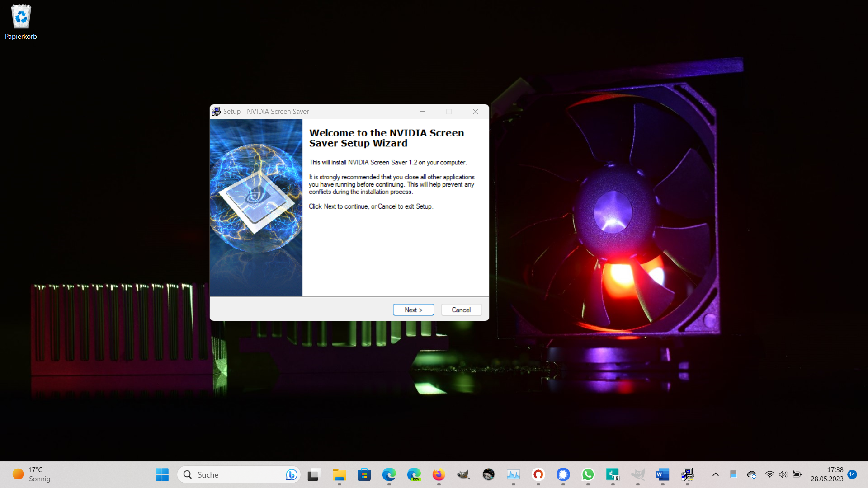
Task: Click the Next button in the setup wizard
Action: pyautogui.click(x=413, y=310)
